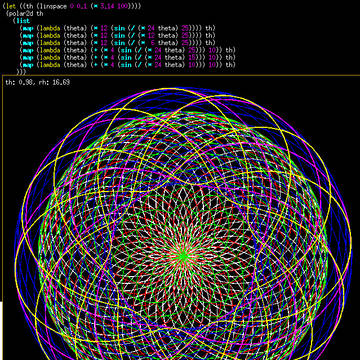Click 'polar2d' in the second code line
Viewport: 360px width, 360px height.
22,14
